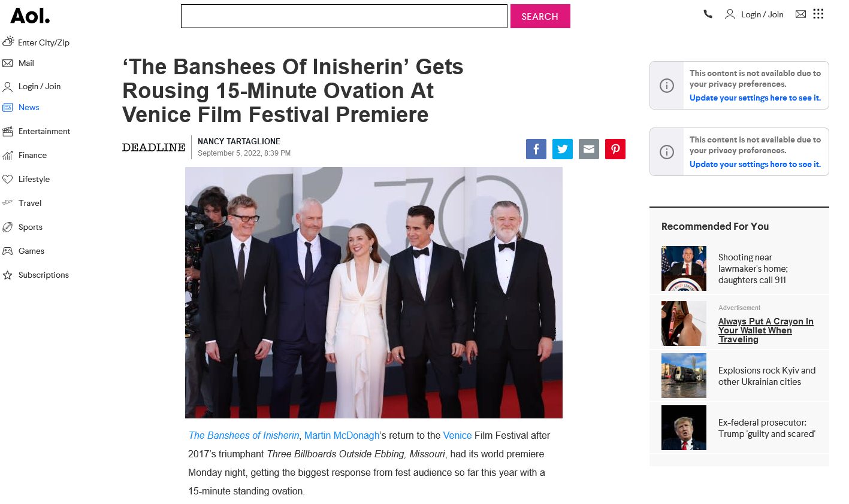Open the apps grid icon
The height and width of the screenshot is (504, 849).
click(818, 14)
